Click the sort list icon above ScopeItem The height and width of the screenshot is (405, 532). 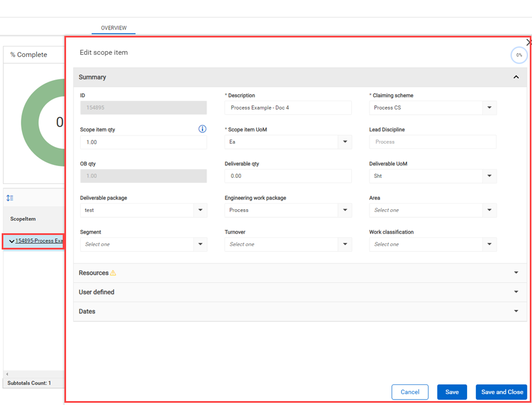[x=10, y=198]
